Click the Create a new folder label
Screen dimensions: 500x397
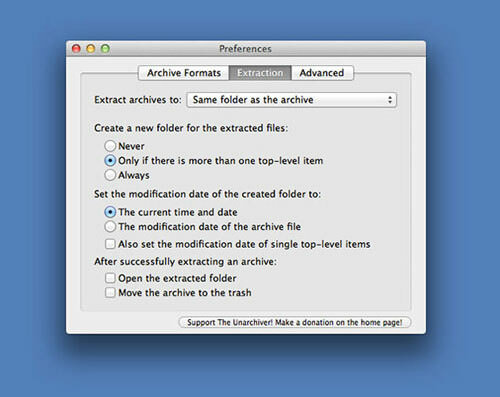point(191,128)
